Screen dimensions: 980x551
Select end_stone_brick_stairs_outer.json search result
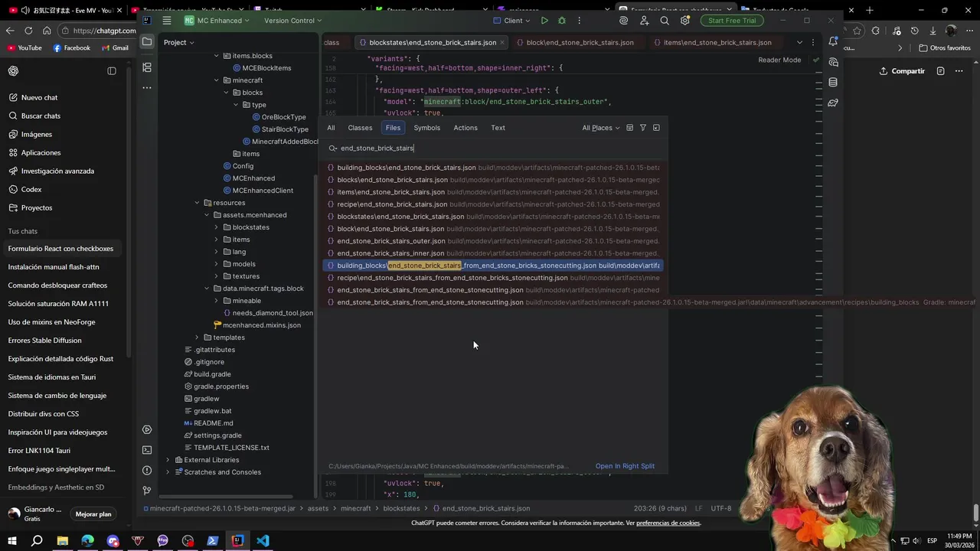[493, 241]
